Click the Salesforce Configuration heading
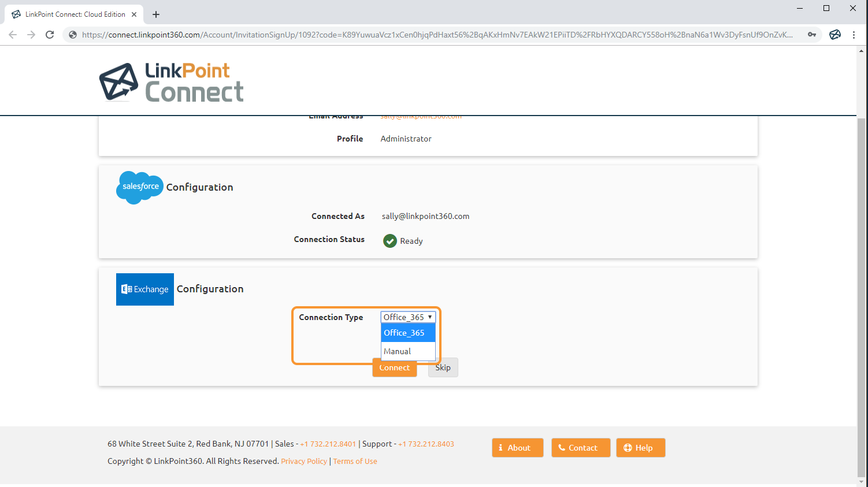 click(200, 187)
